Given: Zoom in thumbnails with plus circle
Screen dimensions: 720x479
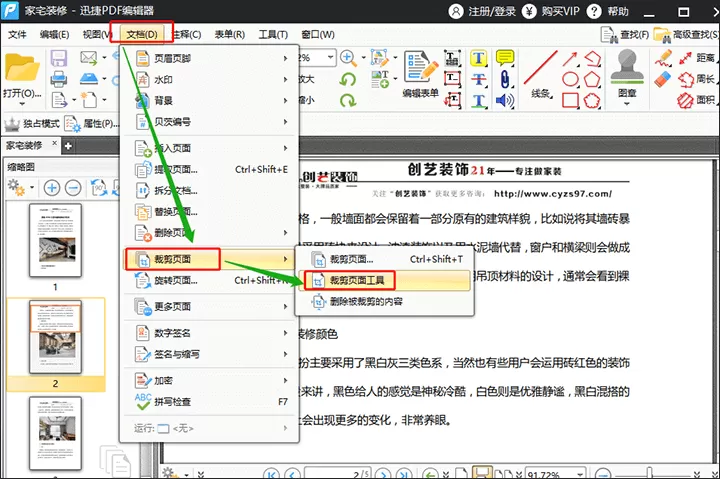Looking at the screenshot, I should point(52,187).
